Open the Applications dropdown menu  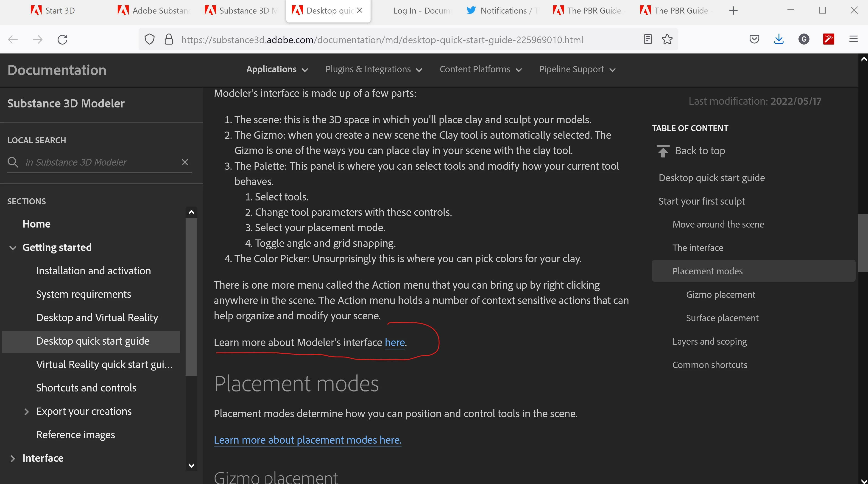[x=277, y=70]
